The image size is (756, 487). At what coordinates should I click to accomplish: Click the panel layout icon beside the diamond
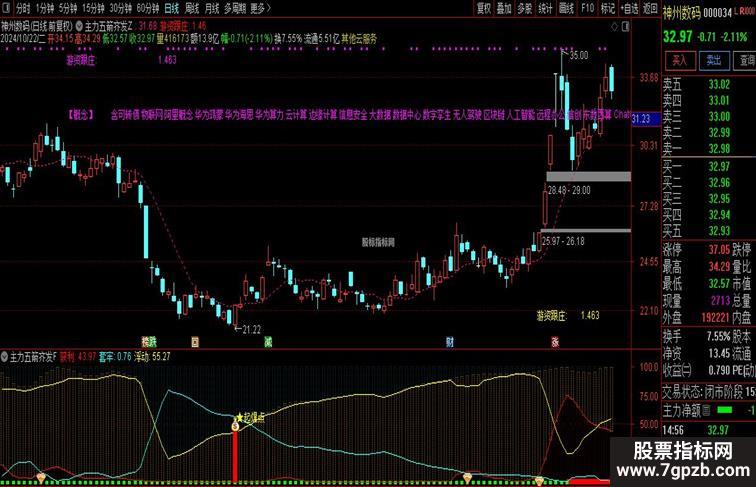pyautogui.click(x=625, y=27)
